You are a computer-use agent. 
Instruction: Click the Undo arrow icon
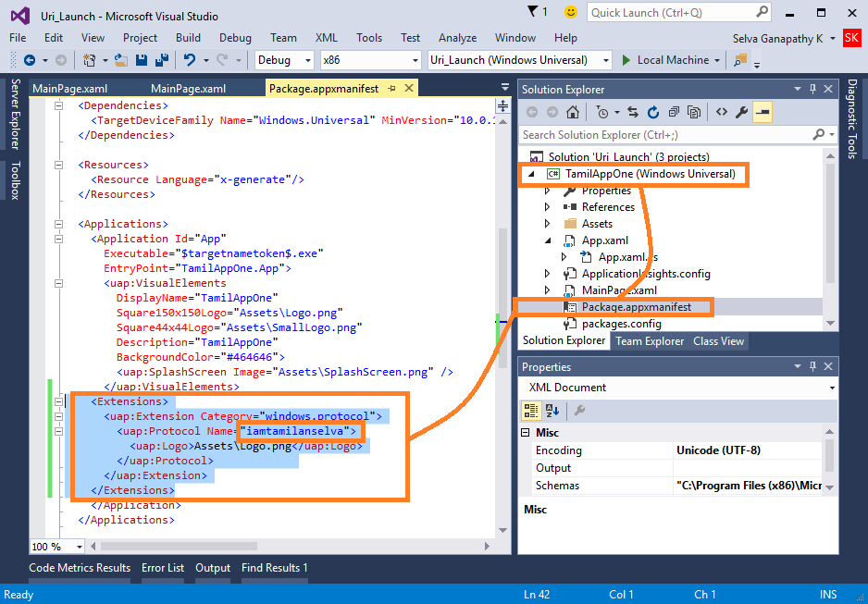(190, 60)
